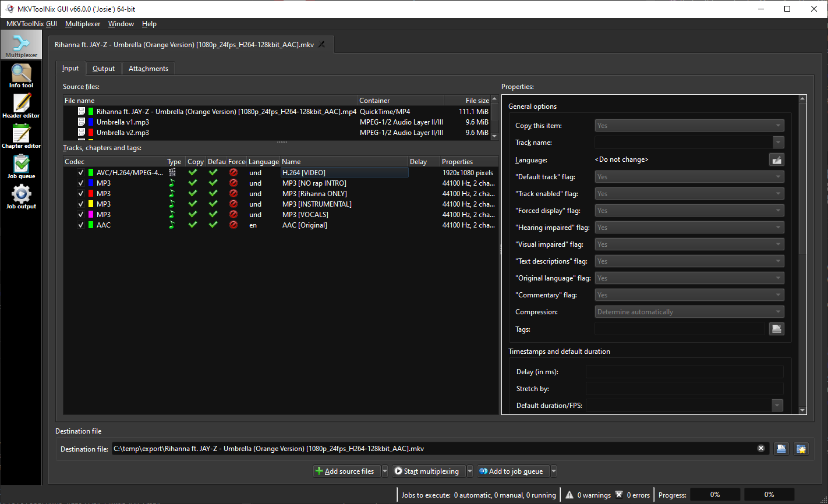Uncheck the MP3 [INSTRUMENTAL] track checkbox
Screen dimensions: 828x504
coord(81,204)
